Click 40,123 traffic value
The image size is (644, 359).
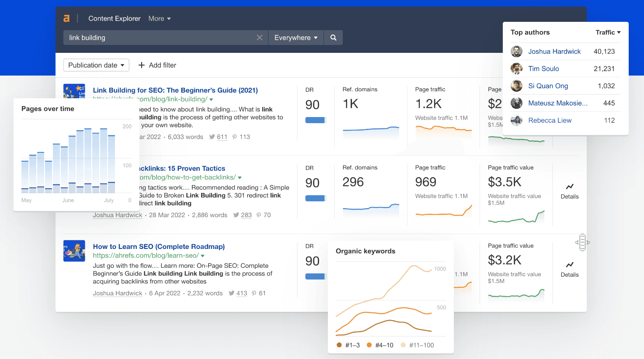pos(604,51)
